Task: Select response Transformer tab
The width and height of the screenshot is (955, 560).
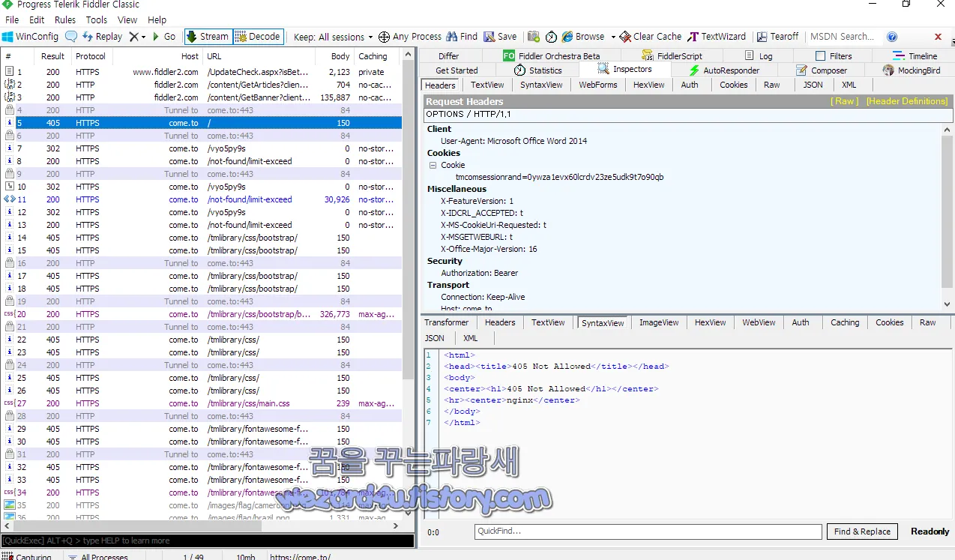Action: pos(447,322)
